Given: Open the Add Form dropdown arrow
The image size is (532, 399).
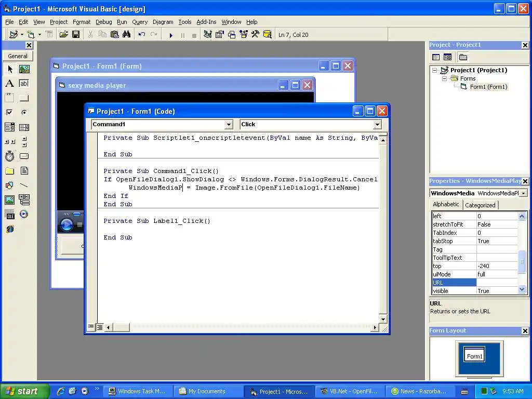Looking at the screenshot, I should point(39,35).
